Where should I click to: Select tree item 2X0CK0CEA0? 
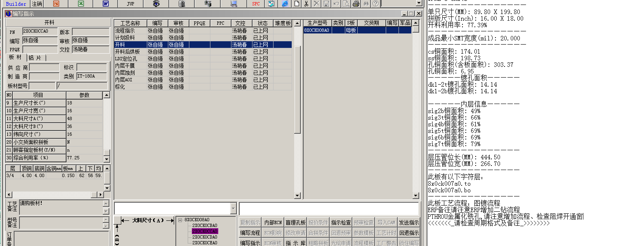point(205,243)
